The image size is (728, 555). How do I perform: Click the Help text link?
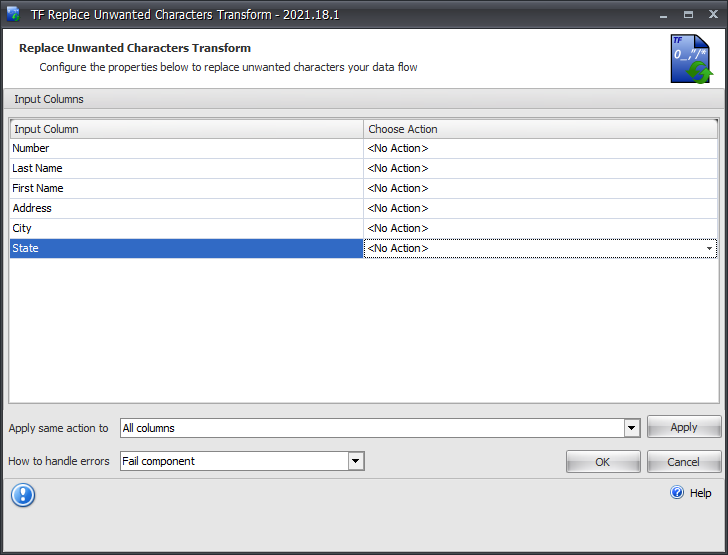click(x=700, y=493)
